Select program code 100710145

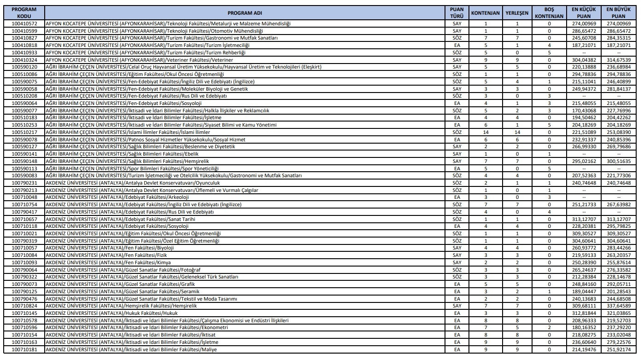pos(23,313)
